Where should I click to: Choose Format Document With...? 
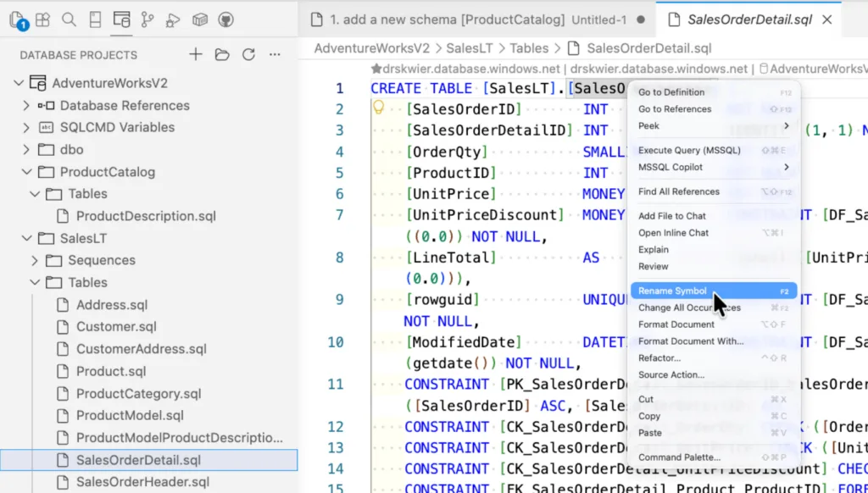click(x=714, y=341)
